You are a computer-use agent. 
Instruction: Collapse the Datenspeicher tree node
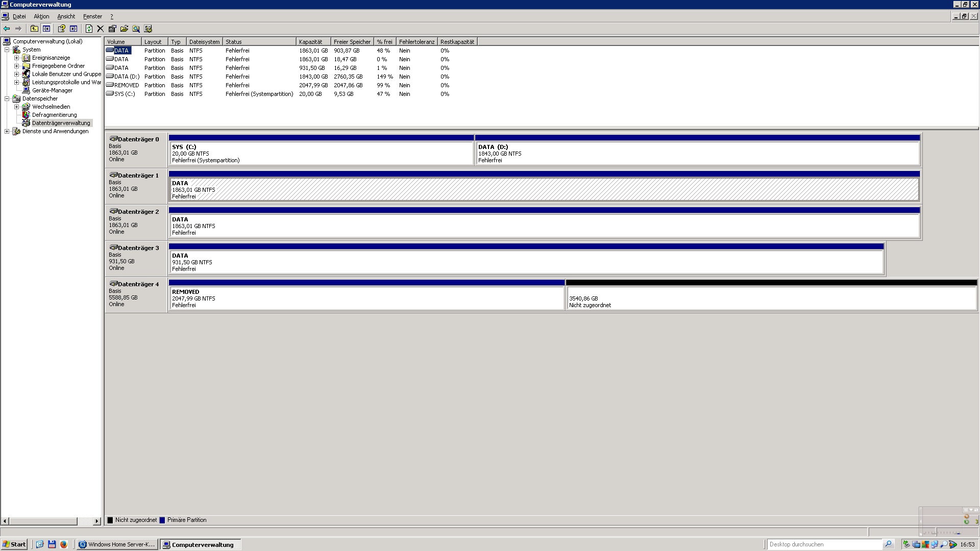(7, 99)
